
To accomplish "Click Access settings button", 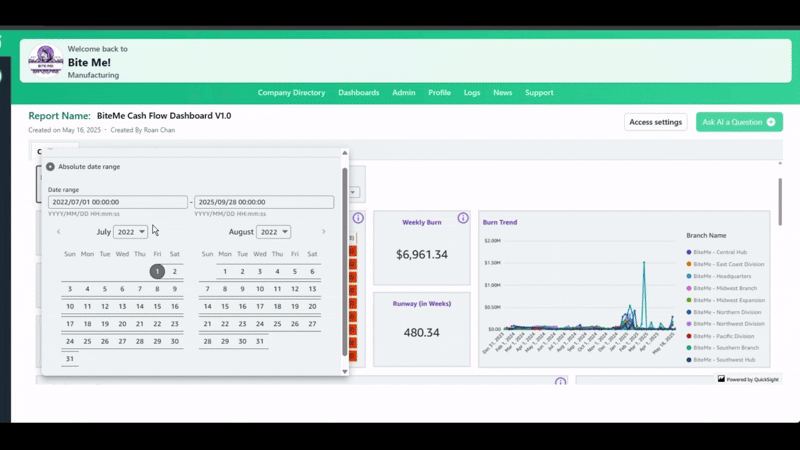I will tap(656, 122).
